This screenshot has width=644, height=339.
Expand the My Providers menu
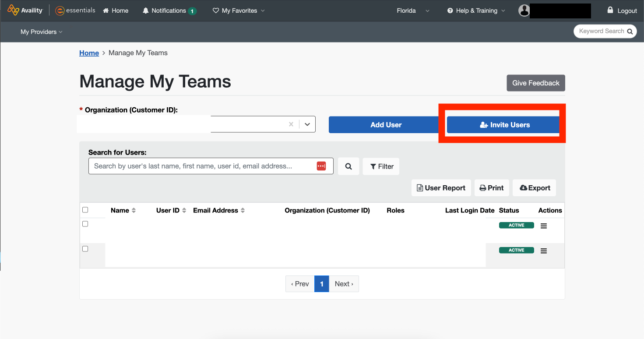pyautogui.click(x=42, y=32)
